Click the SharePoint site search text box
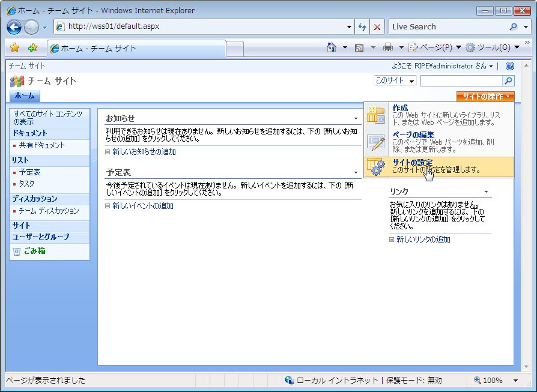The image size is (537, 392). pyautogui.click(x=461, y=81)
